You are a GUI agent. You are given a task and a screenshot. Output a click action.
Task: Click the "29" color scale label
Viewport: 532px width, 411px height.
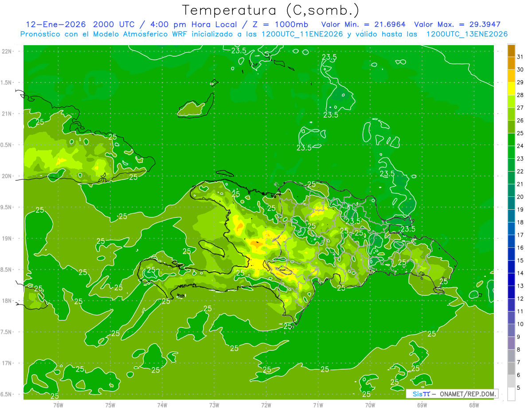[x=520, y=82]
